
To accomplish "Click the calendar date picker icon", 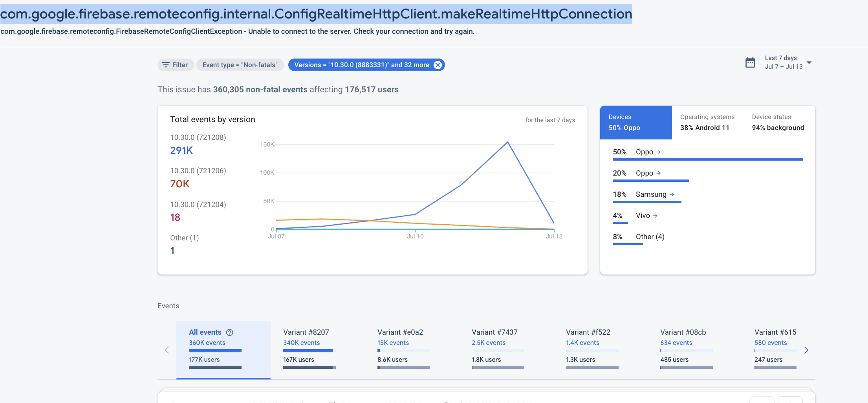I will pos(751,62).
